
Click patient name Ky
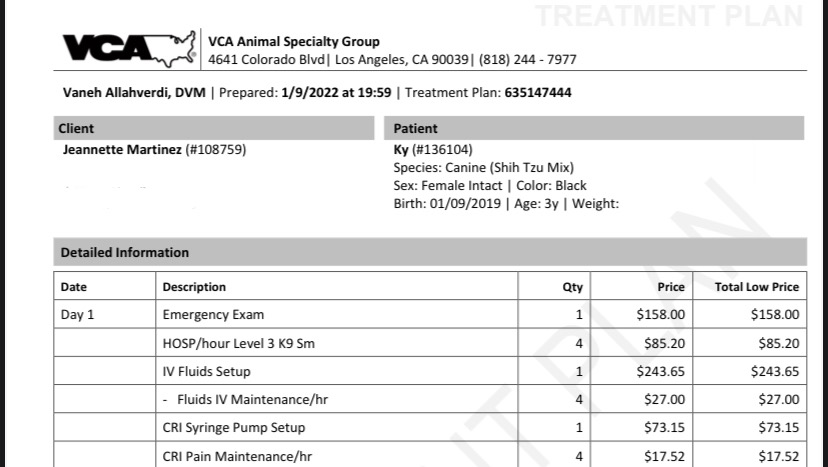point(401,150)
